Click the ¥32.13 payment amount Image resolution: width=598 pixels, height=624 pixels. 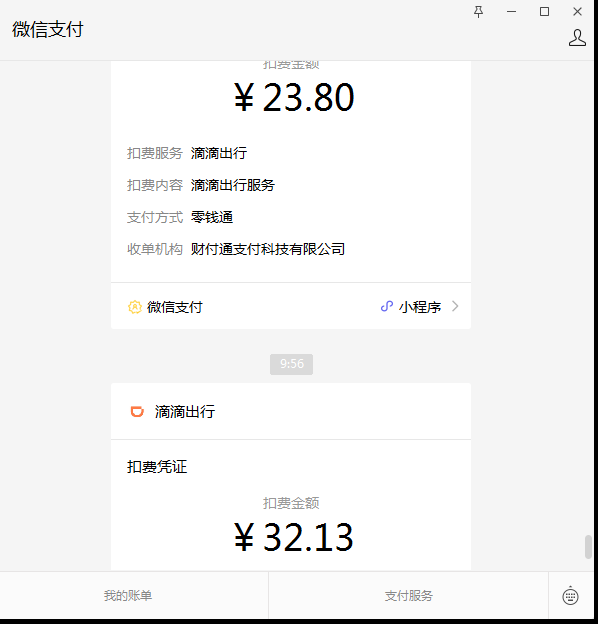[294, 537]
